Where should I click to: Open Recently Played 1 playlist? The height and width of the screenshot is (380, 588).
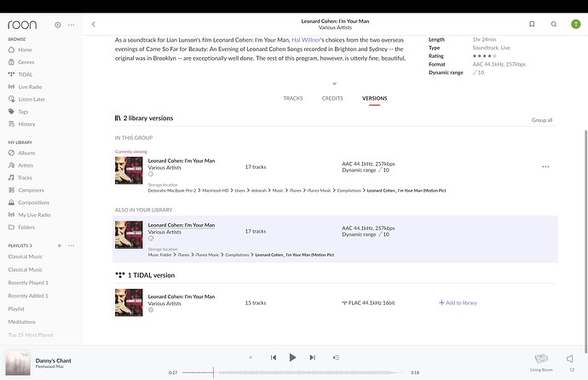[x=28, y=283]
